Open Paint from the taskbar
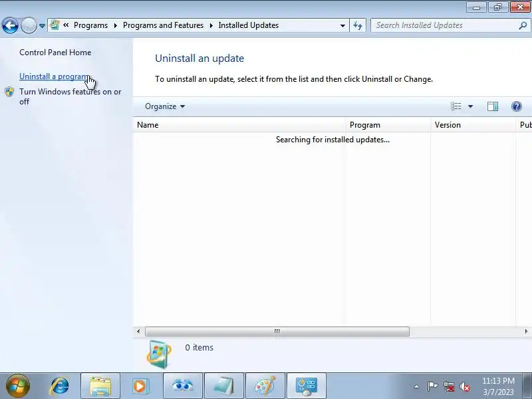 (265, 386)
